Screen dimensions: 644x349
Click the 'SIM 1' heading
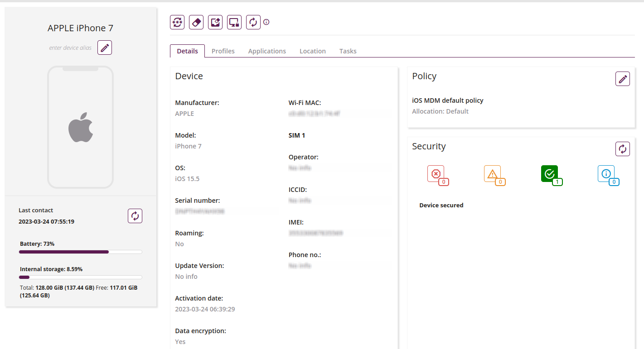pyautogui.click(x=297, y=135)
